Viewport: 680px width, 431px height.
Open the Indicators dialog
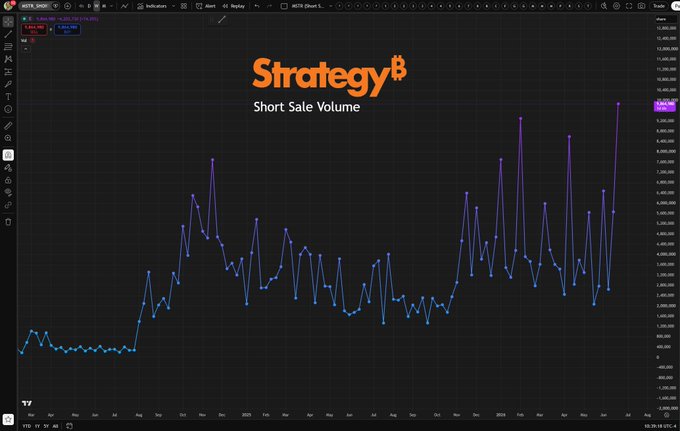point(152,6)
